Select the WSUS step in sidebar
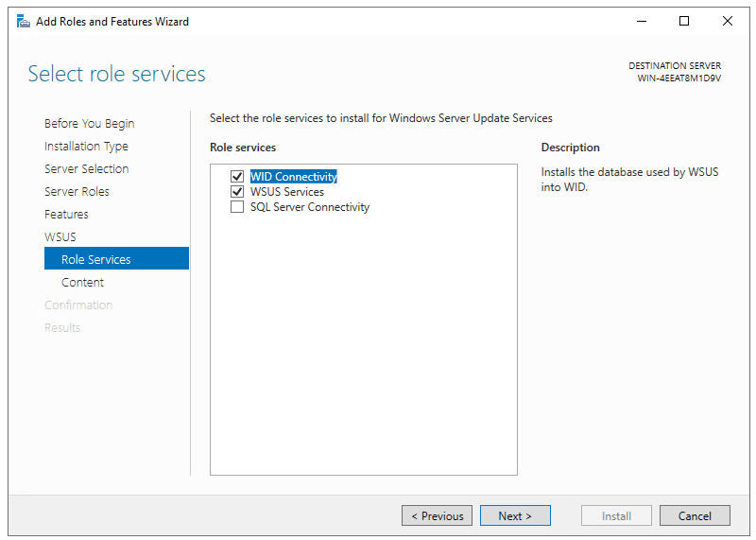This screenshot has height=540, width=756. [60, 237]
